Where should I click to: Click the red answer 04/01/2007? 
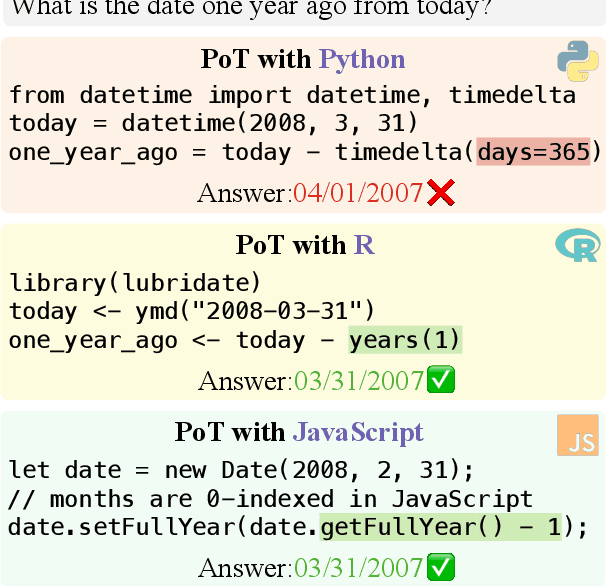pyautogui.click(x=358, y=193)
